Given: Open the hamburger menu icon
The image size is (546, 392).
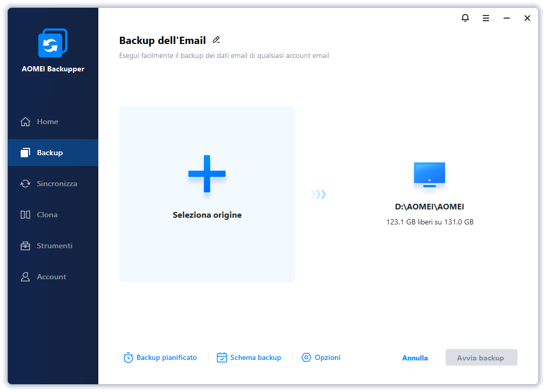Looking at the screenshot, I should [486, 18].
